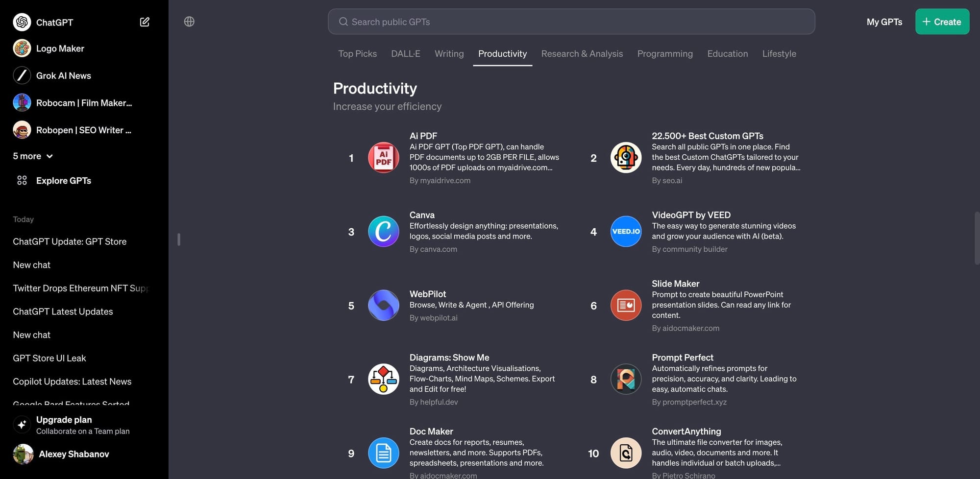This screenshot has height=479, width=980.
Task: Click the Upgrade plan sparkle icon
Action: [x=22, y=425]
